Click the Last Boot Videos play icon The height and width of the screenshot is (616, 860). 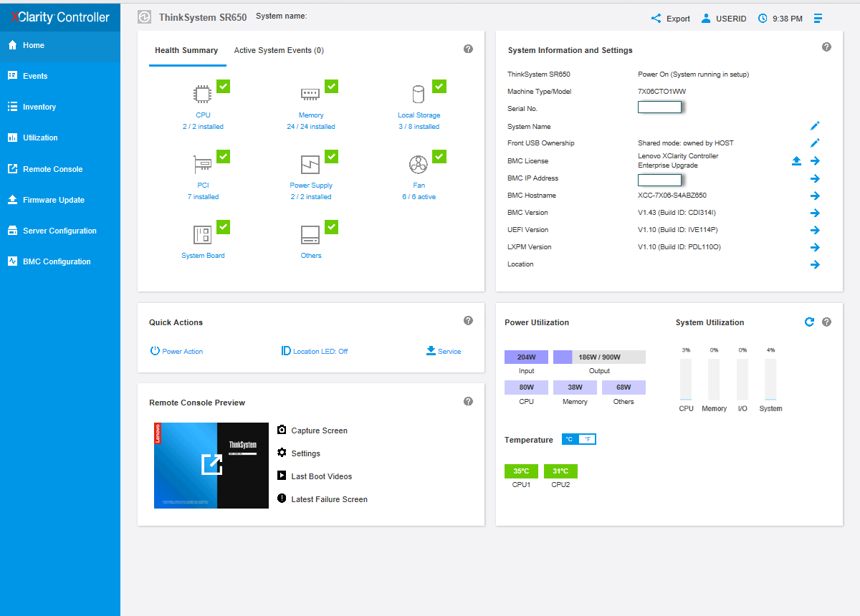[x=282, y=476]
